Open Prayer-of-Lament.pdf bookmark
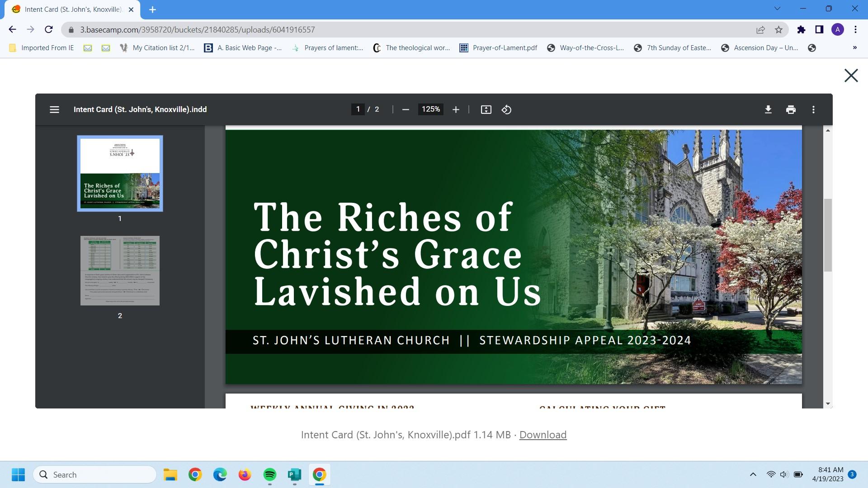This screenshot has width=868, height=488. [498, 48]
